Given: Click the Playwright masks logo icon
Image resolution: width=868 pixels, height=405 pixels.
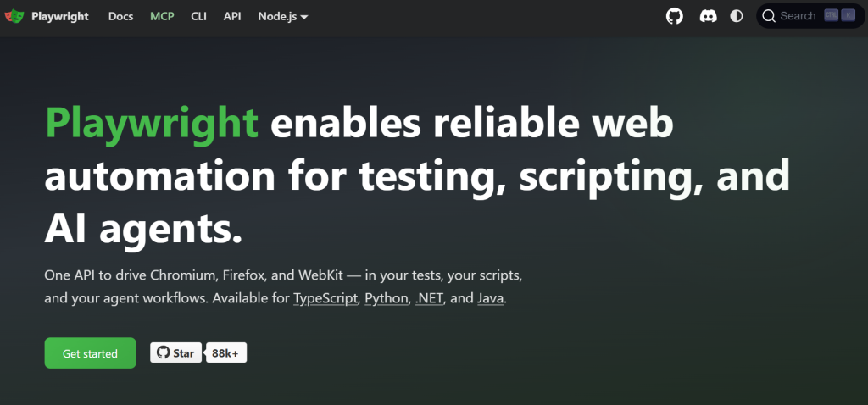Looking at the screenshot, I should (14, 16).
